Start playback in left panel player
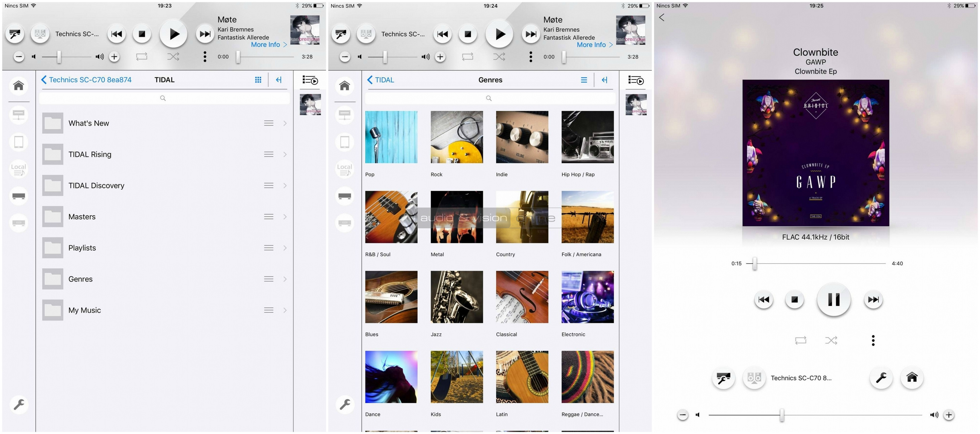 (x=173, y=34)
